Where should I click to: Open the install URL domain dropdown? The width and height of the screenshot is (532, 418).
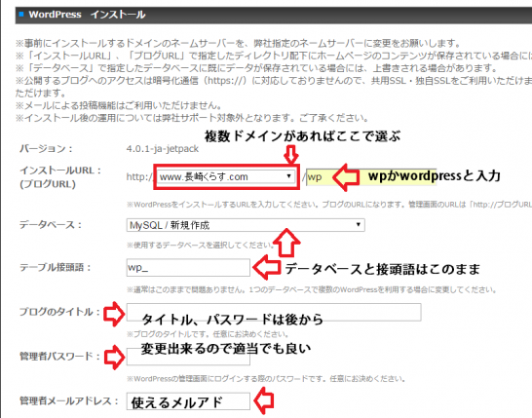click(226, 176)
